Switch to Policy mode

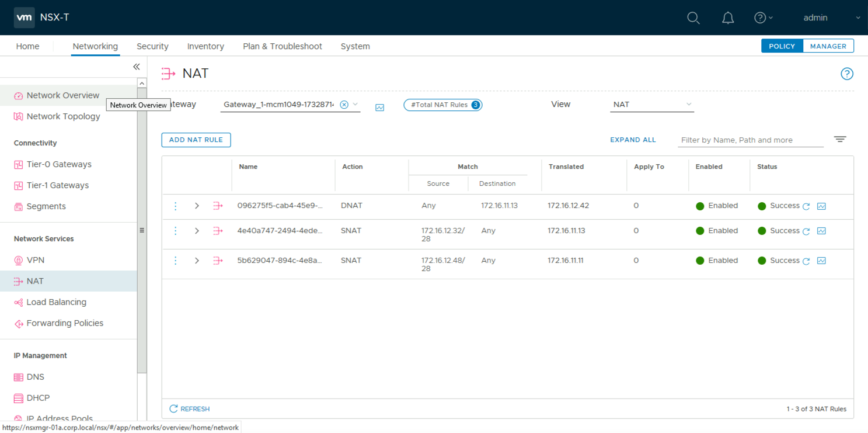(x=782, y=46)
